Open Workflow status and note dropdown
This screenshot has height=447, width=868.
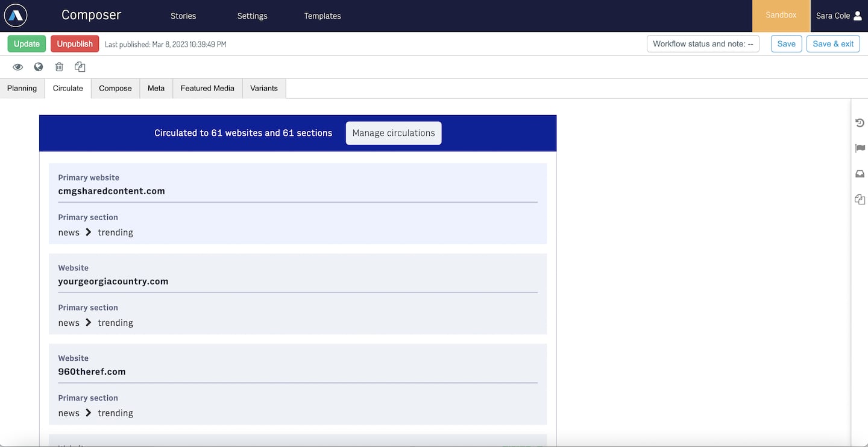pos(703,44)
